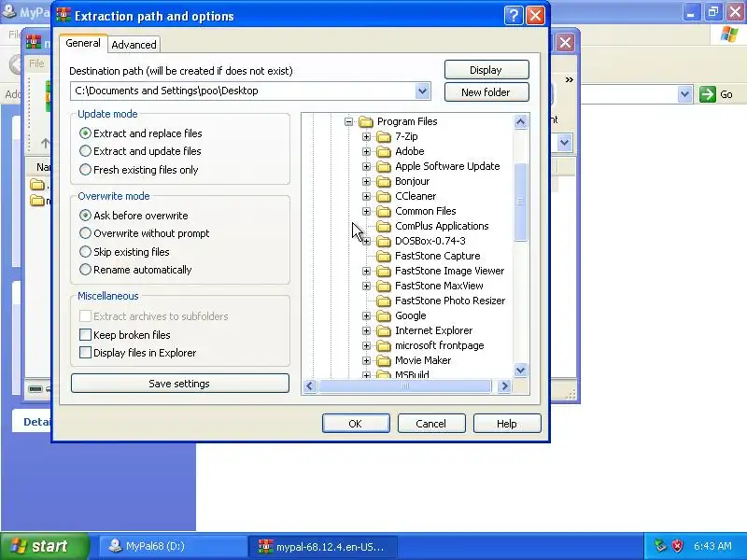This screenshot has width=747, height=560.
Task: Select Extract and replace files option
Action: coord(141,133)
